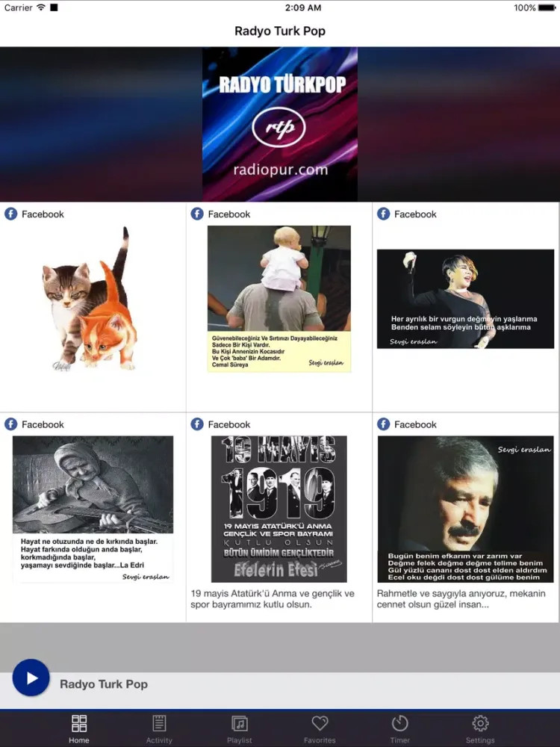560x747 pixels.
Task: Play Radyo Turk Pop stream
Action: [x=31, y=678]
